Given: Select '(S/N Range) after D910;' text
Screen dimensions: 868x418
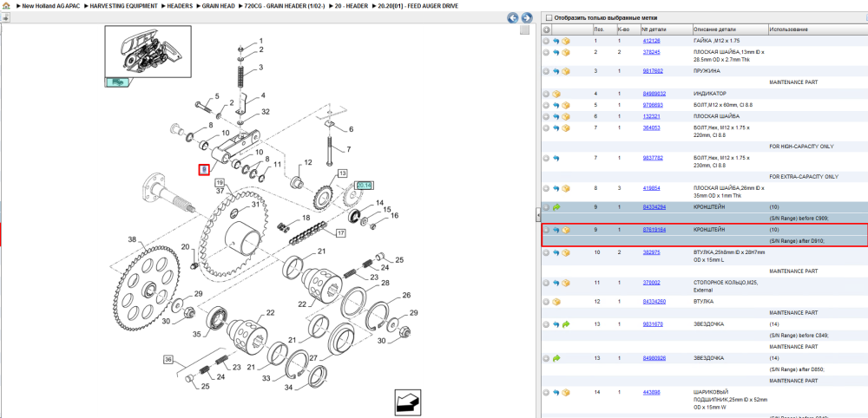Looking at the screenshot, I should click(797, 241).
